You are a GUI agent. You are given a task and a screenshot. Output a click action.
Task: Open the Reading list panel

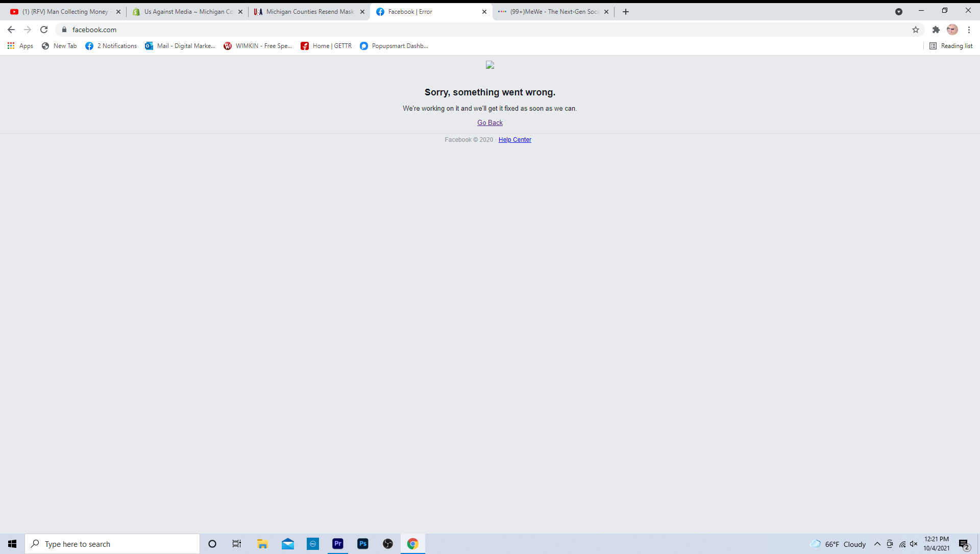coord(951,46)
